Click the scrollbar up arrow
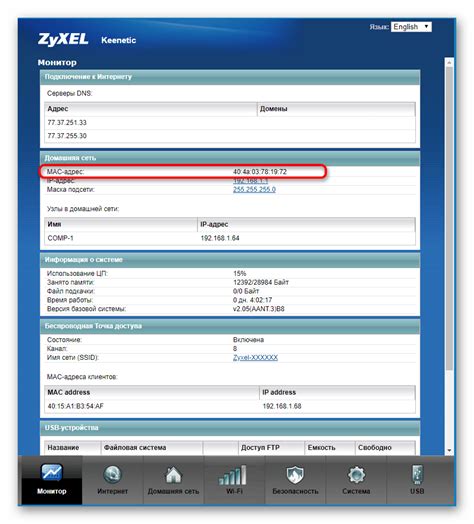Screen dimensions: 474x524 pyautogui.click(x=449, y=62)
